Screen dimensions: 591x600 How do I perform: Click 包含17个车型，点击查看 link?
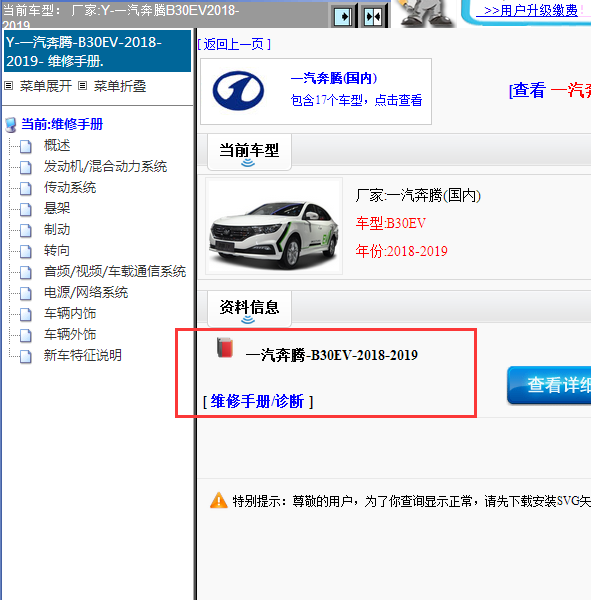356,101
